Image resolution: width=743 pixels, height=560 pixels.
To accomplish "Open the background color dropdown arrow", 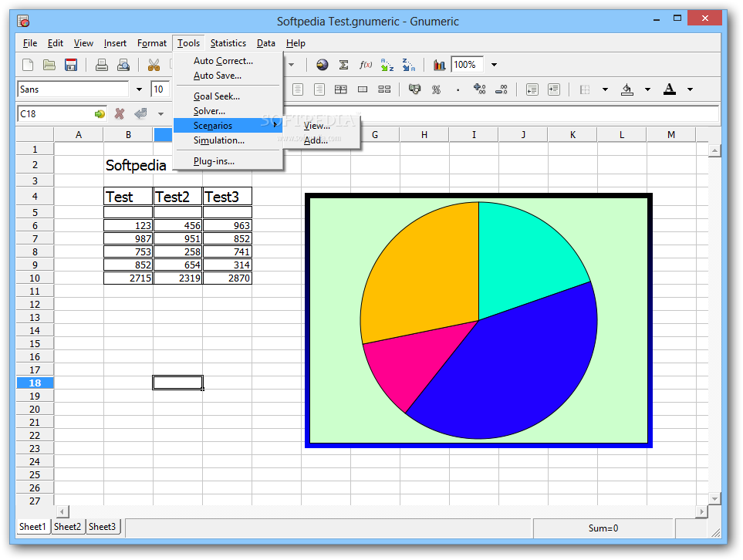I will coord(648,89).
